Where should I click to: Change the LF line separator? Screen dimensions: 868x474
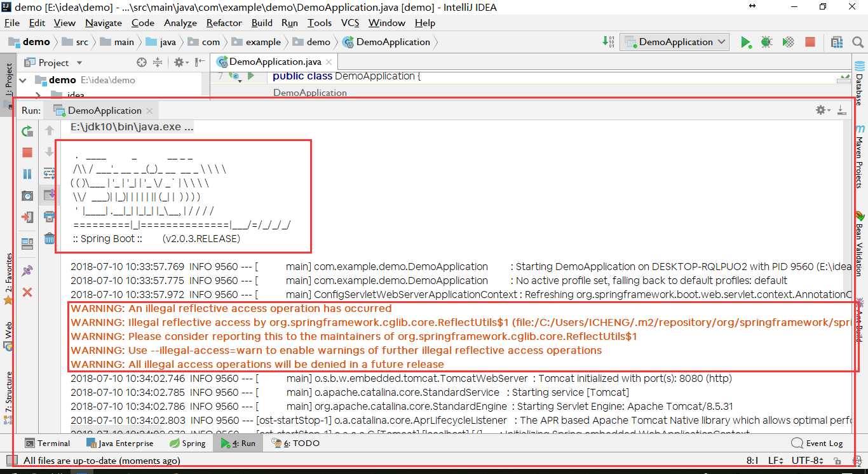click(x=776, y=461)
